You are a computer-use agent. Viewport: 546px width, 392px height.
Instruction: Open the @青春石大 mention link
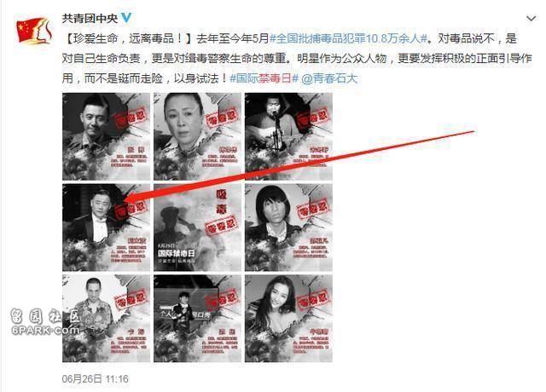coord(329,78)
